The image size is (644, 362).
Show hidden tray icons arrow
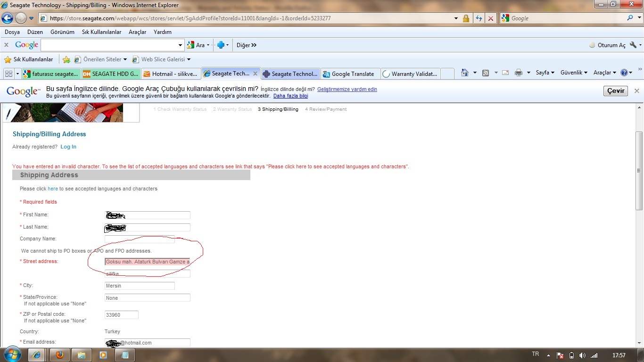pos(548,355)
